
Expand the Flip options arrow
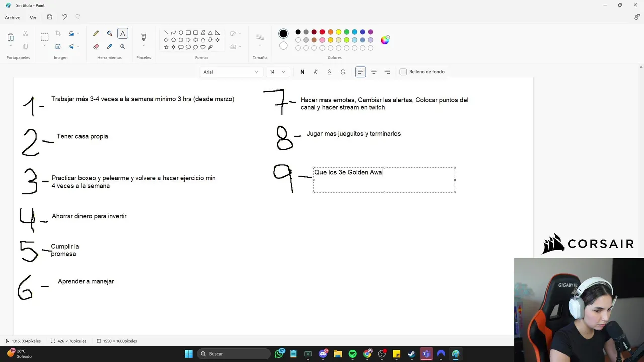78,46
